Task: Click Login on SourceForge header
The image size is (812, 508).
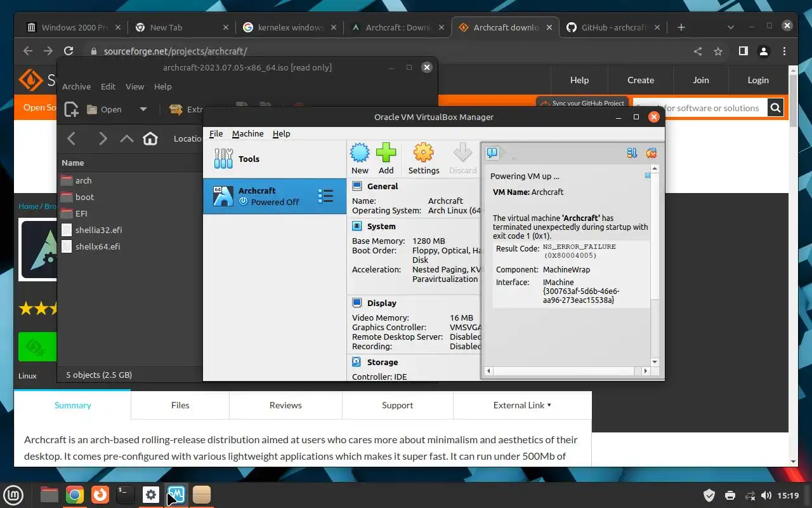Action: (x=758, y=80)
